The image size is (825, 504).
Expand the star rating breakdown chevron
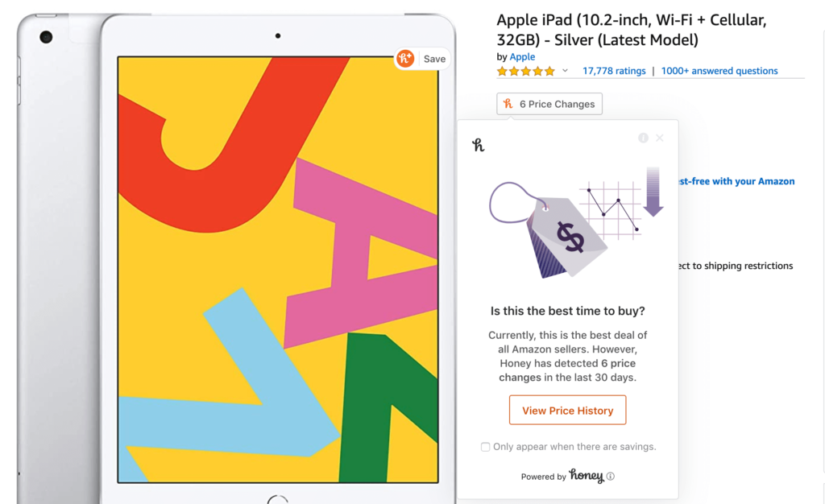tap(565, 70)
